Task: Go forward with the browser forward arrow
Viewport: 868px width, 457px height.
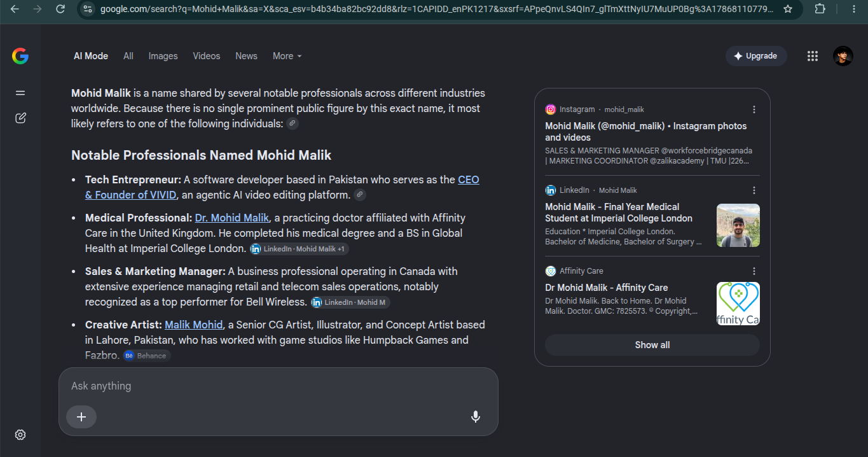Action: [38, 9]
